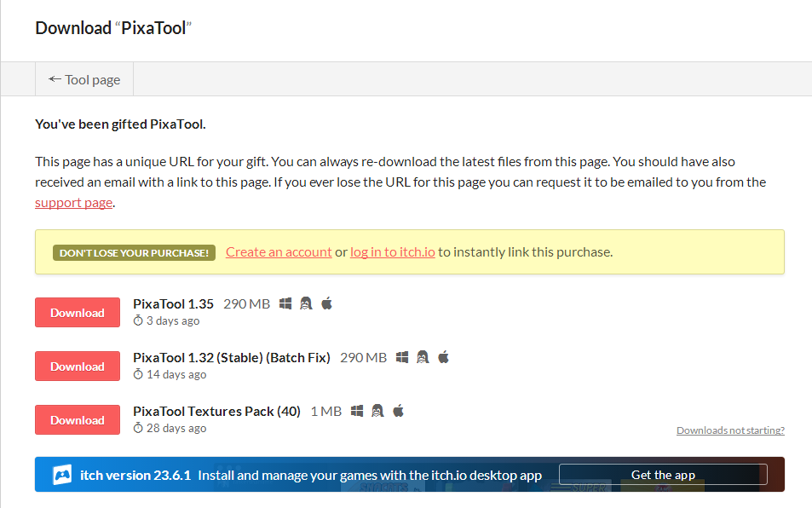The width and height of the screenshot is (812, 508).
Task: Click Apple icon for PixaTool 1.32 (Stable)
Action: pos(444,357)
